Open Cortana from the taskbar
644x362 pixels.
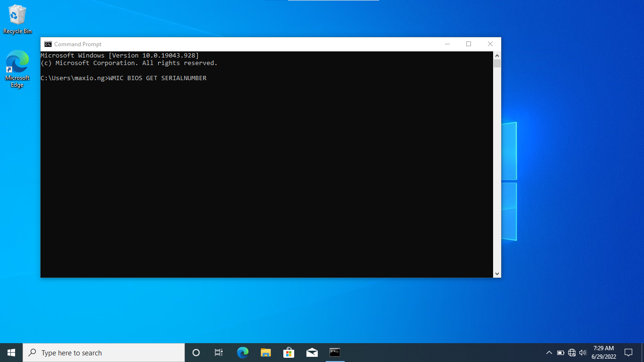(x=196, y=352)
